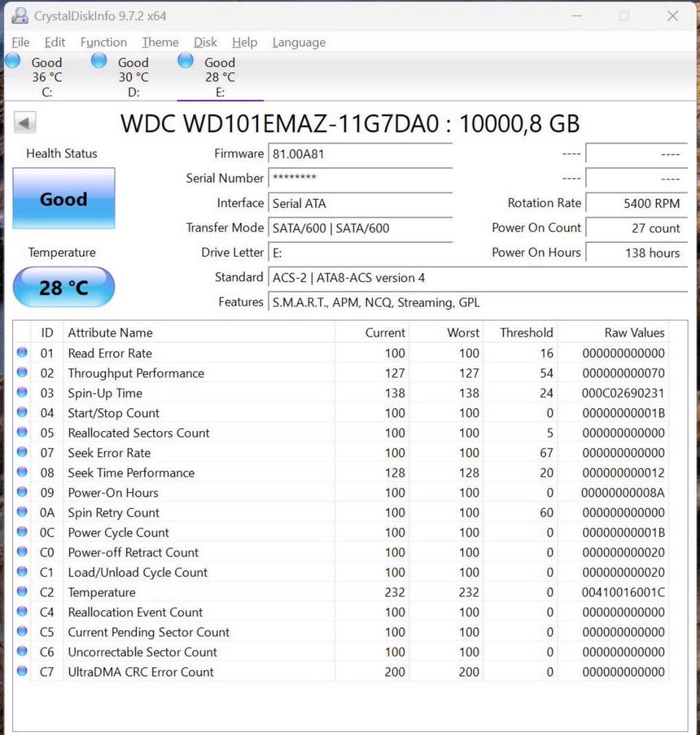700x735 pixels.
Task: Click the status dot for Power-On Hours
Action: click(22, 491)
